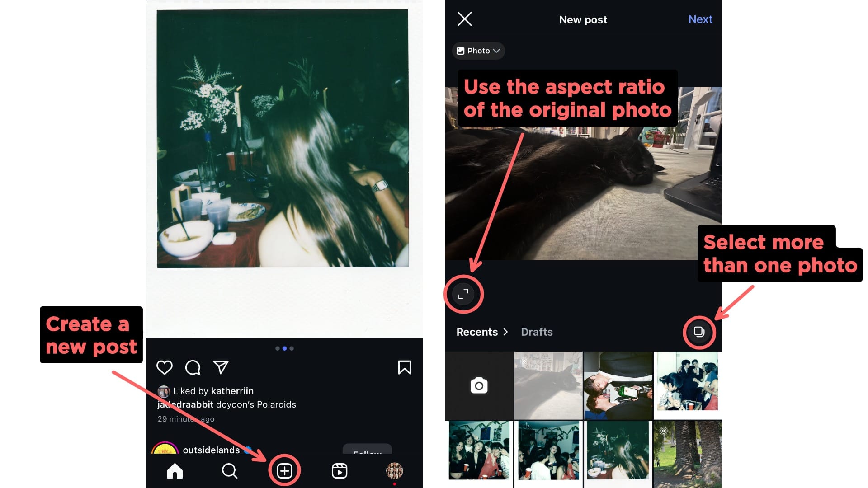Open comments with speech bubble icon
Screen dimensions: 868x488
pyautogui.click(x=193, y=367)
